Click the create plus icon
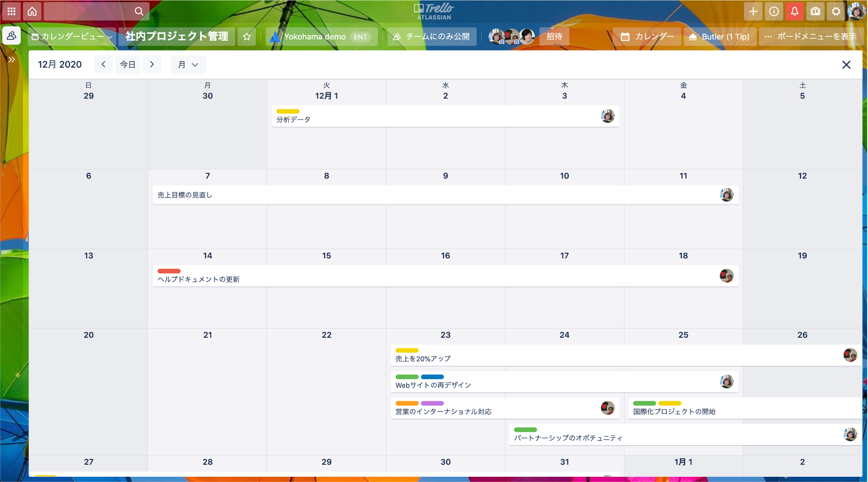Image resolution: width=868 pixels, height=482 pixels. point(753,11)
